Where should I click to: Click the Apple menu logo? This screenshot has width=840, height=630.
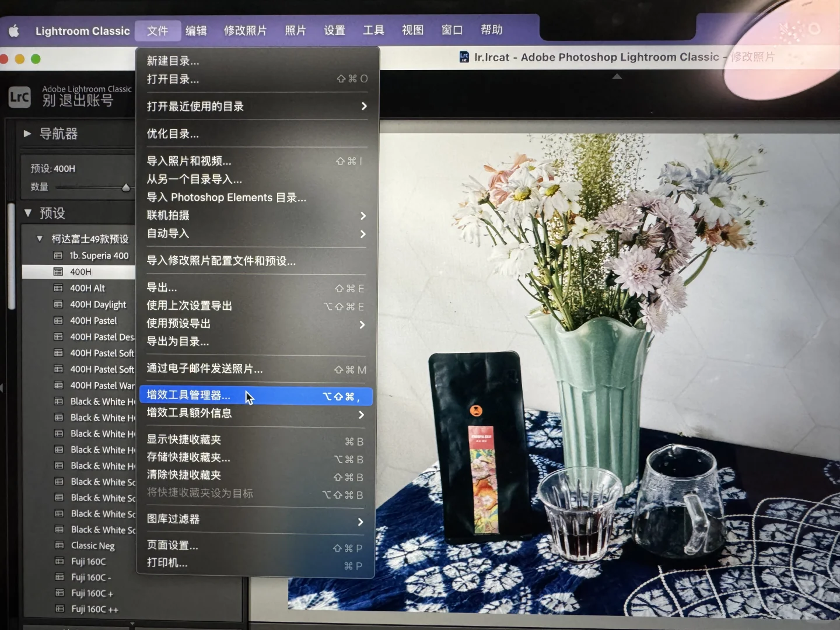click(x=13, y=30)
